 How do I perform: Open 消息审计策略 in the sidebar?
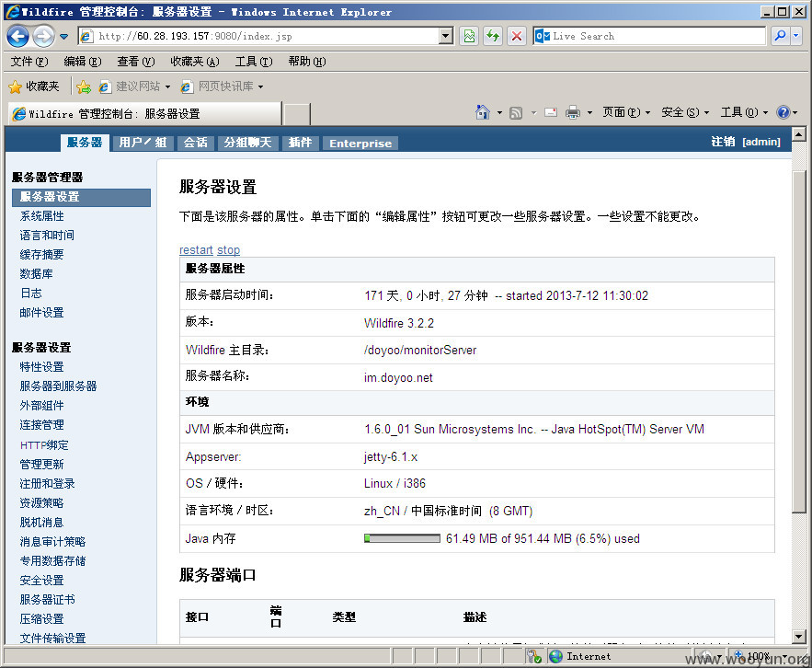pos(52,542)
